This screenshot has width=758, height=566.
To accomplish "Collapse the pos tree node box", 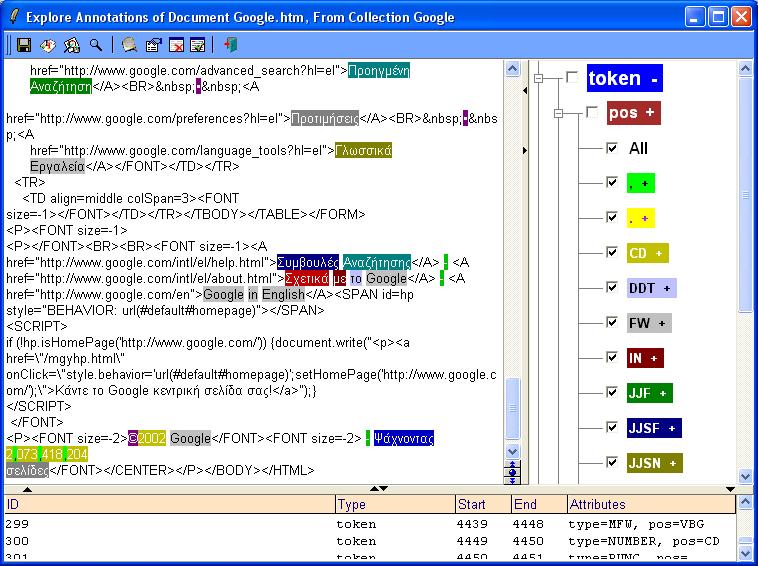I will (x=558, y=113).
